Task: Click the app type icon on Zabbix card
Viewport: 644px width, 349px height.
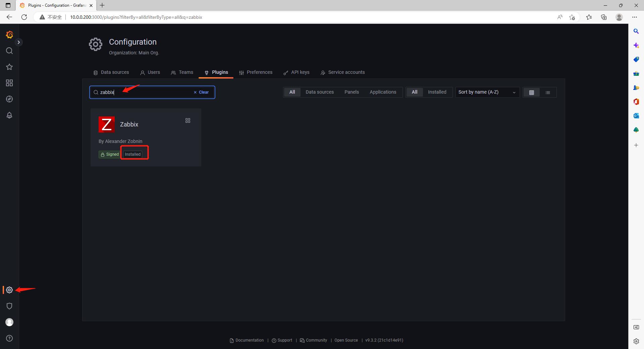Action: click(x=188, y=120)
